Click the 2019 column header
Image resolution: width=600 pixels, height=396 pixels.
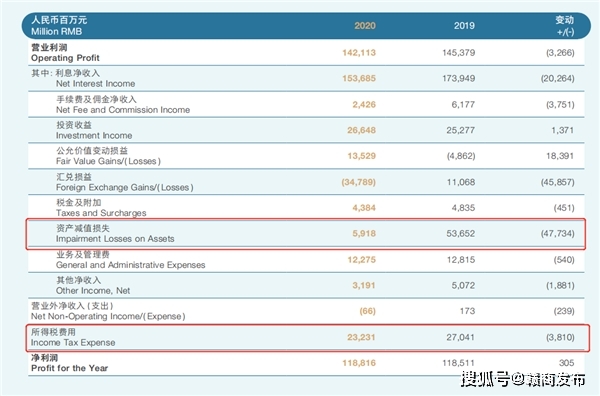coord(464,26)
